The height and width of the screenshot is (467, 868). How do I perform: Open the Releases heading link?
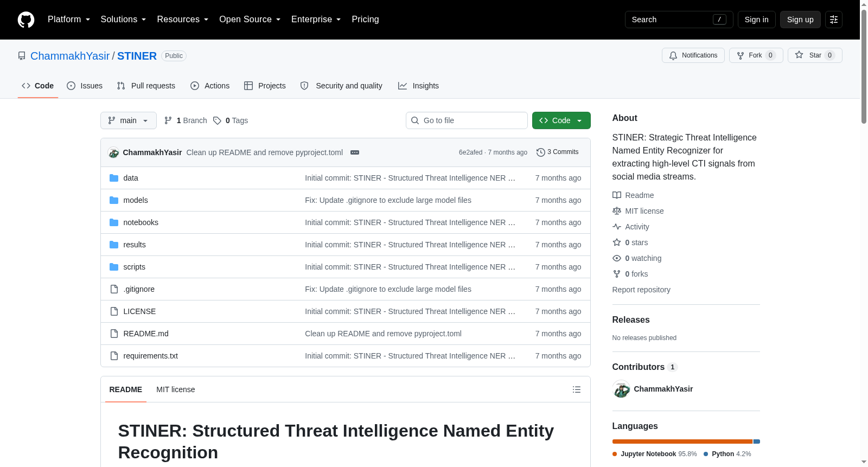click(631, 320)
